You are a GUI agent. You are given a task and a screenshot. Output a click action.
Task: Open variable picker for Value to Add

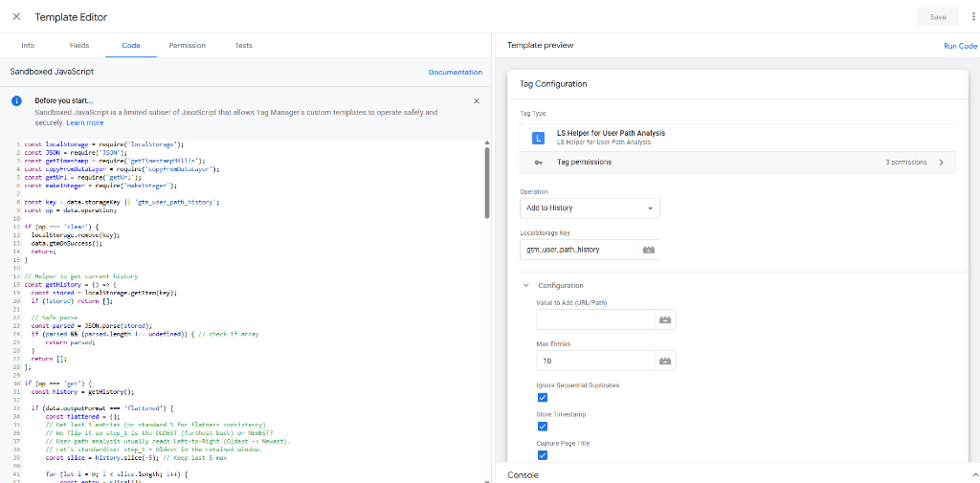(664, 319)
